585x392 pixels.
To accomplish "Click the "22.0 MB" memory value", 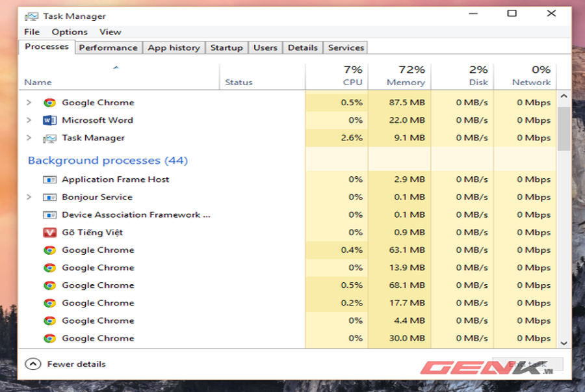I will coord(407,120).
